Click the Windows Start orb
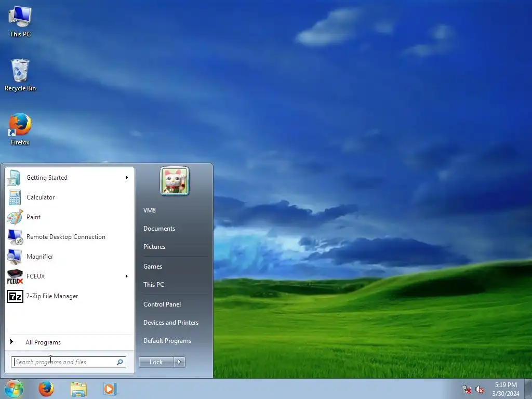This screenshot has height=399, width=532. point(14,389)
